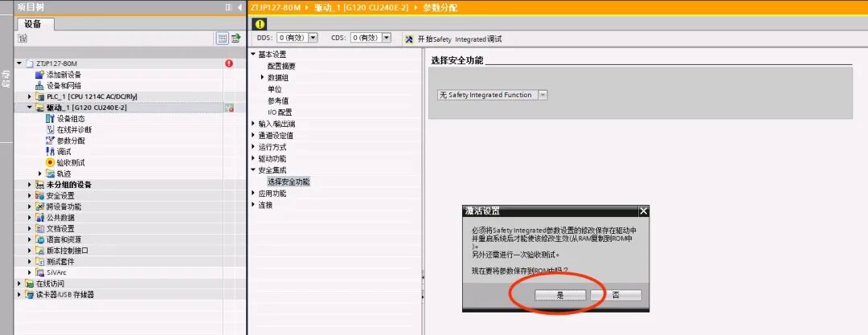Click the status icon in 驱动_1 row
The width and height of the screenshot is (868, 335).
click(x=229, y=108)
